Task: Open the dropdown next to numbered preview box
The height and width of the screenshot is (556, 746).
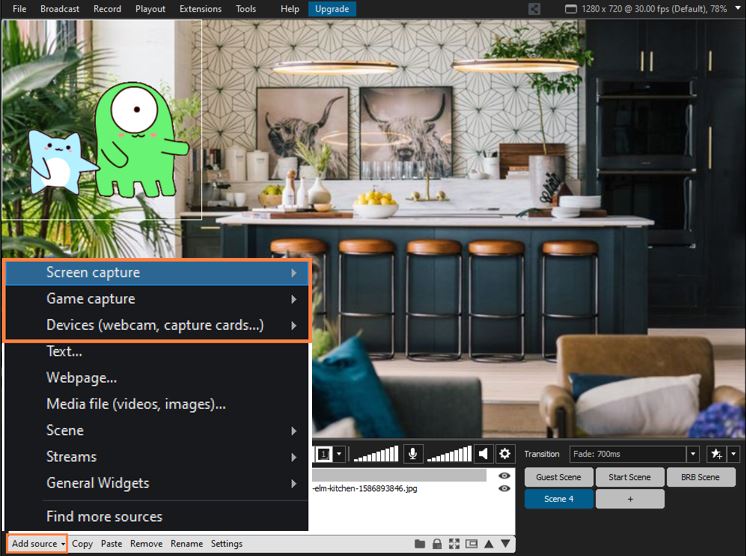Action: point(339,454)
